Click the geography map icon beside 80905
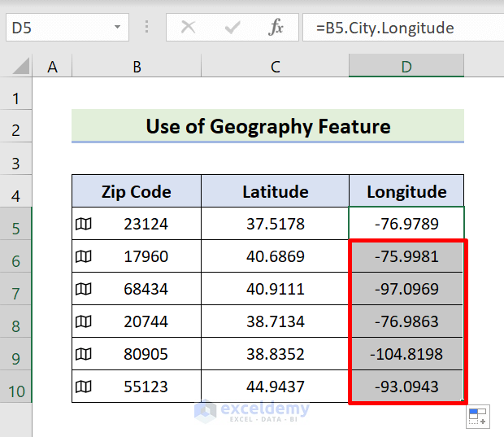 point(83,354)
